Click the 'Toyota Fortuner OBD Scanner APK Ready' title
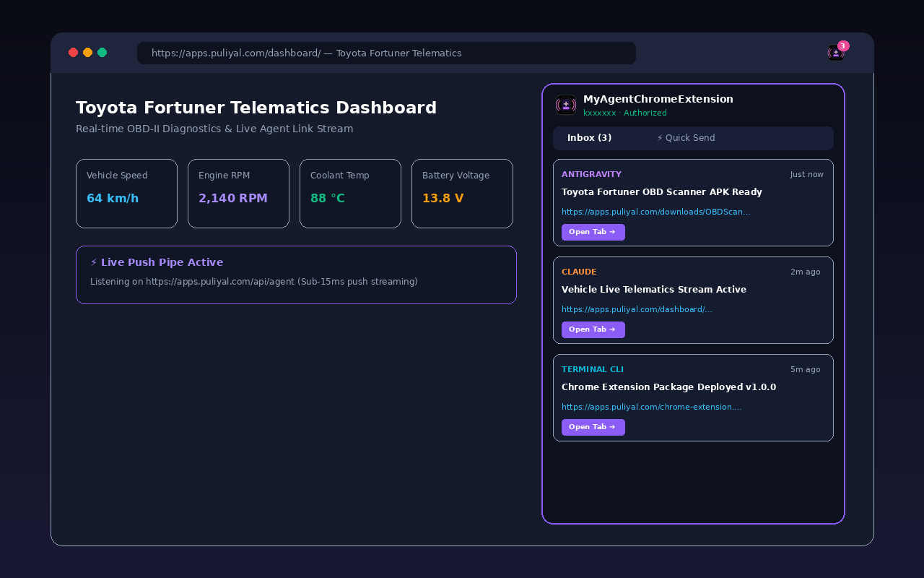Screen dimensions: 924x578 (x=662, y=192)
